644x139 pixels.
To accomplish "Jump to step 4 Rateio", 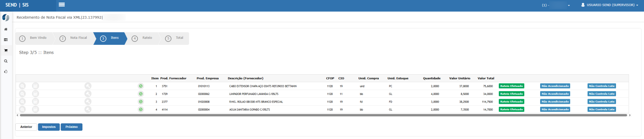I will point(142,38).
